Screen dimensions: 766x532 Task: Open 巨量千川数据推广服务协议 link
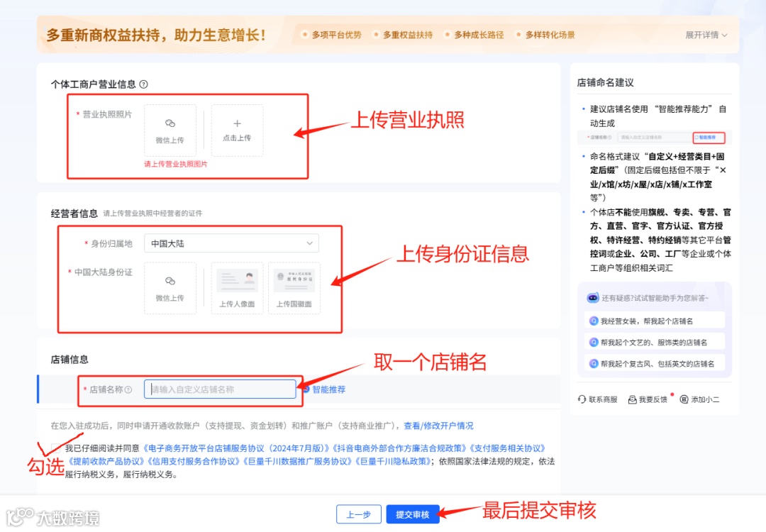297,461
